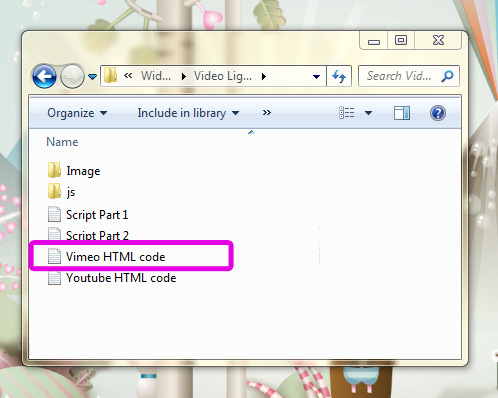Select the Vimeo HTML code filename

click(x=115, y=257)
